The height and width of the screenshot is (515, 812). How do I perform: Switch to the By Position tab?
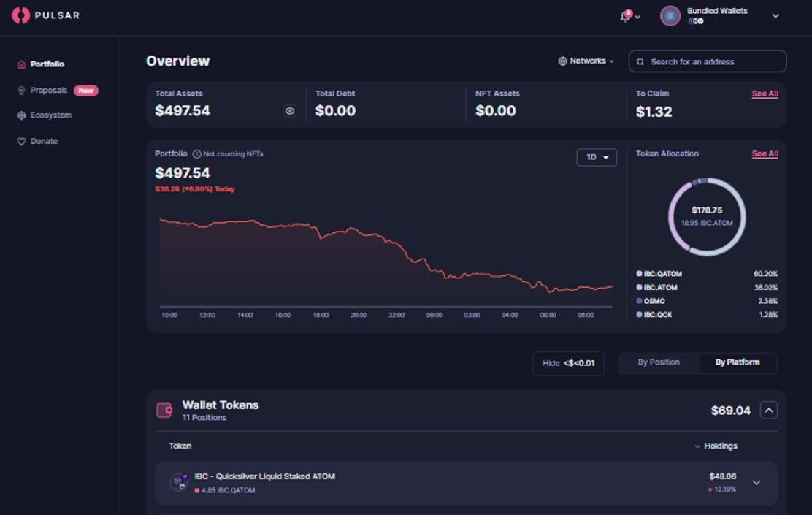pyautogui.click(x=658, y=362)
